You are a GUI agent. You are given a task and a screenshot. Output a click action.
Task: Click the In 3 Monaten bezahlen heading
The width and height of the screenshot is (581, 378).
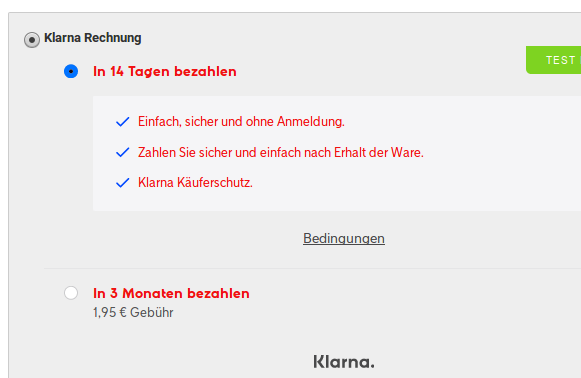point(171,293)
